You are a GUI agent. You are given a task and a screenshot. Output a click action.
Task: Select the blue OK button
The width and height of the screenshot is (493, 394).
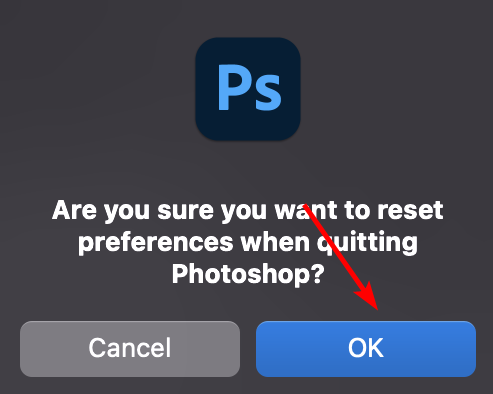(x=366, y=349)
